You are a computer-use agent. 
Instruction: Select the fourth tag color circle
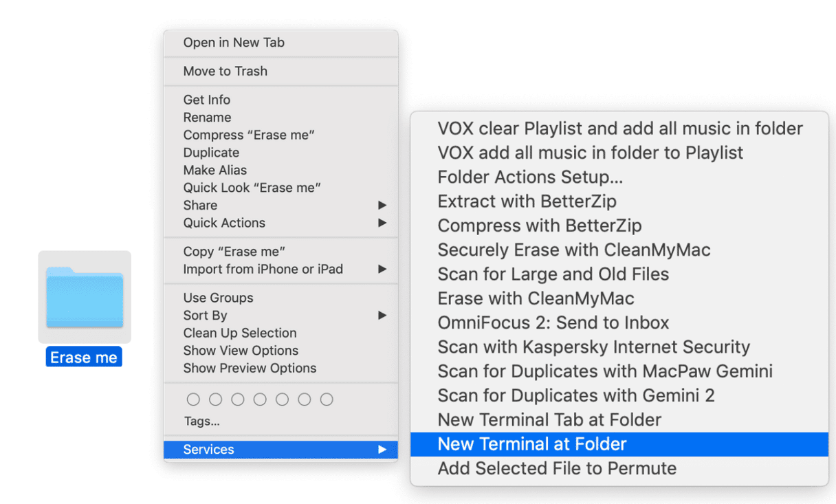[x=260, y=399]
